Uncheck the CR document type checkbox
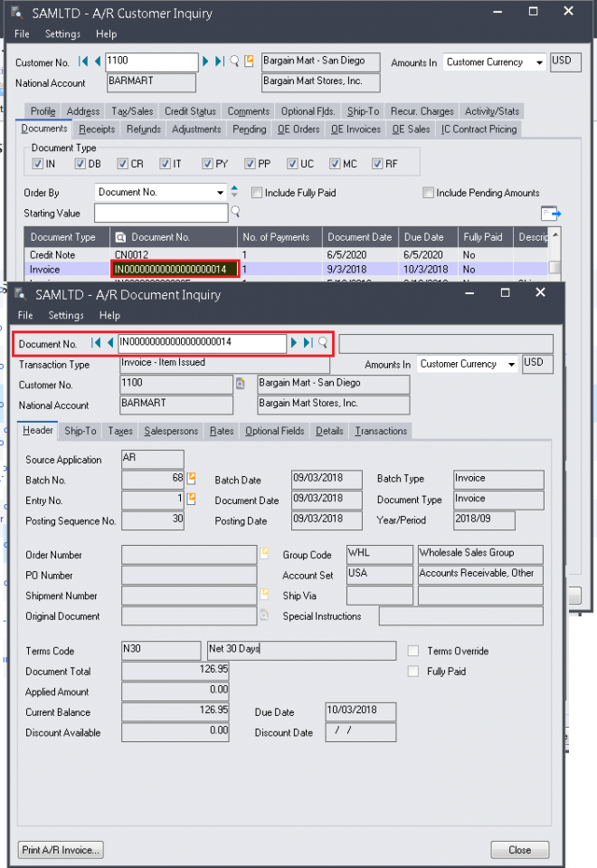597x868 pixels. [123, 164]
